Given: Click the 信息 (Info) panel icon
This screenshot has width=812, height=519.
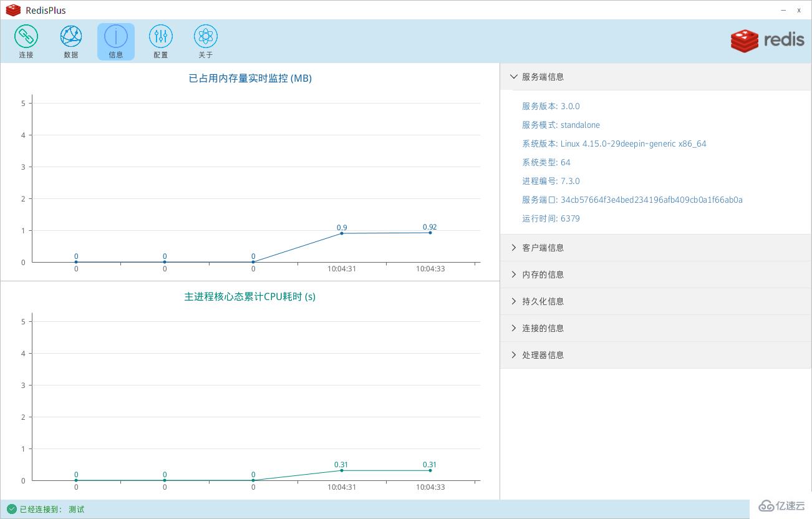Looking at the screenshot, I should [115, 41].
